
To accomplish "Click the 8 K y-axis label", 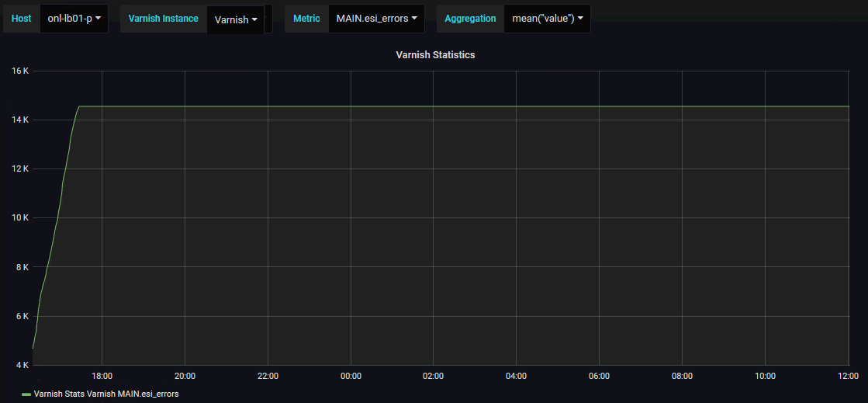I will coord(22,266).
